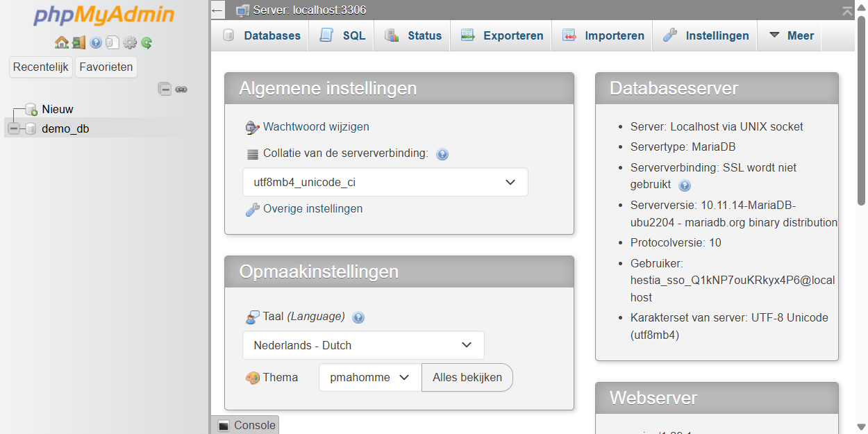This screenshot has width=868, height=434.
Task: Click the Alles bekijken button
Action: click(467, 378)
